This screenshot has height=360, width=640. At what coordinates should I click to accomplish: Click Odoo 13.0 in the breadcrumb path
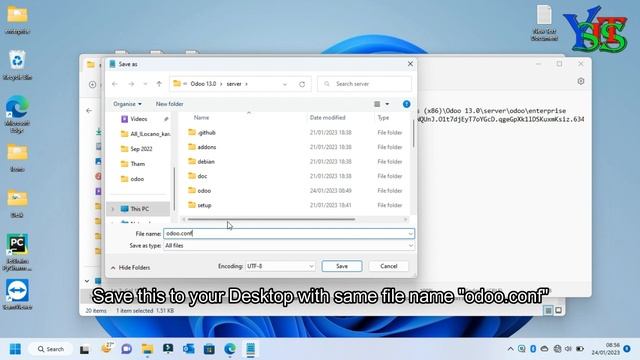[x=203, y=84]
